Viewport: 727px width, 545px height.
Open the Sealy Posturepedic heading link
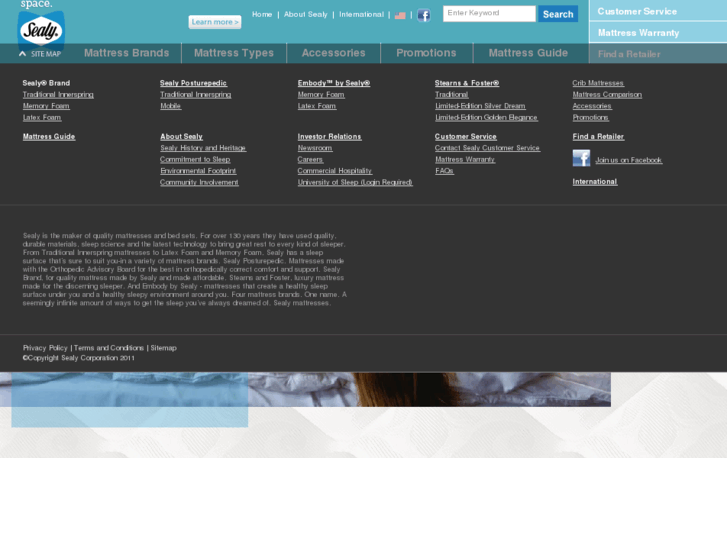click(193, 83)
